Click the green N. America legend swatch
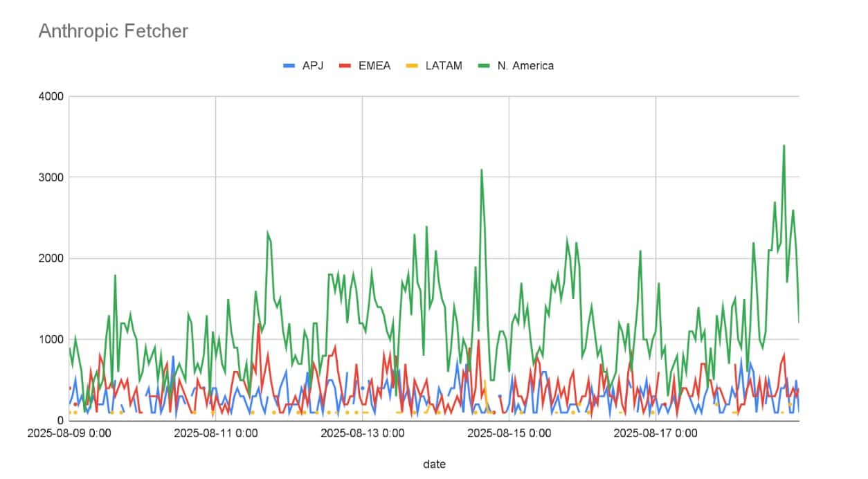 [485, 66]
